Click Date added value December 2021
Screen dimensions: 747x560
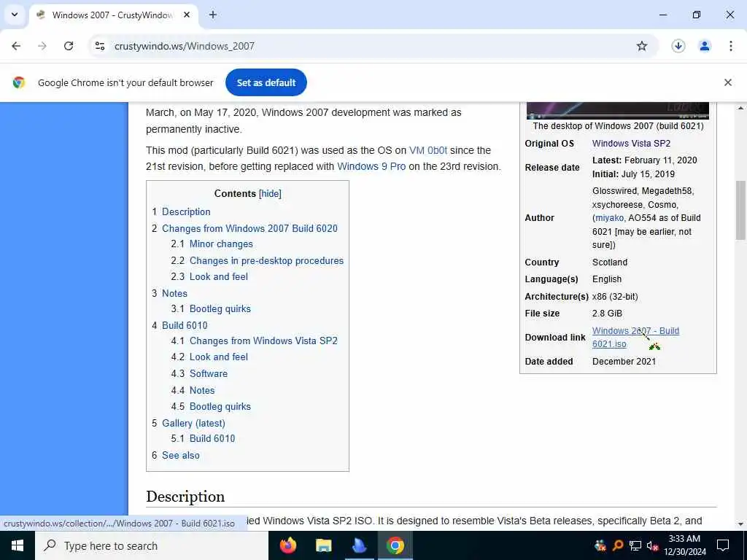[624, 362]
